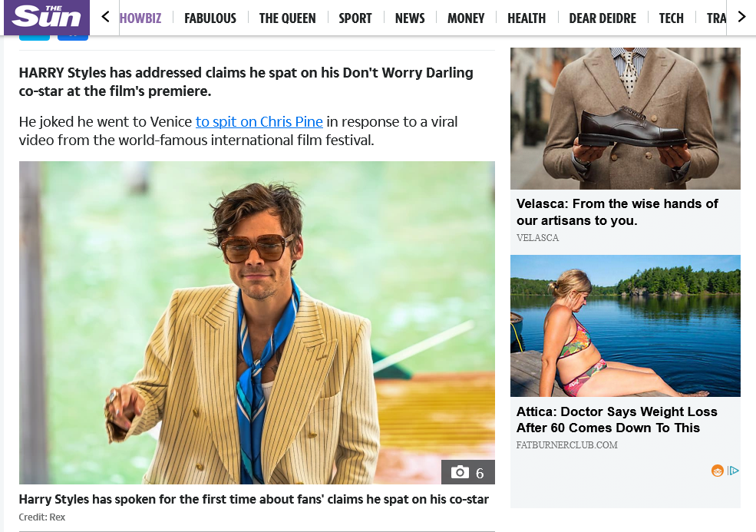This screenshot has width=756, height=532.
Task: Open the Tech section
Action: tap(671, 18)
